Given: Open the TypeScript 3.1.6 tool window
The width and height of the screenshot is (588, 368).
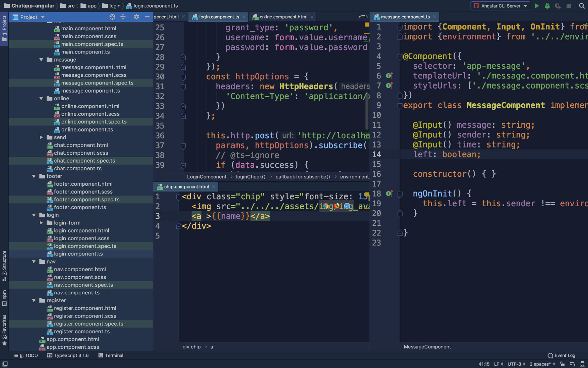Looking at the screenshot, I should 68,355.
